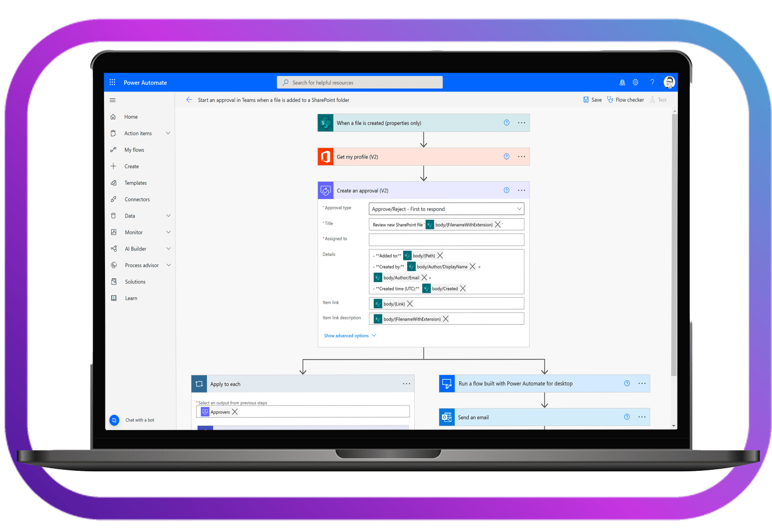Click the Item link input field
The image size is (772, 532).
446,304
